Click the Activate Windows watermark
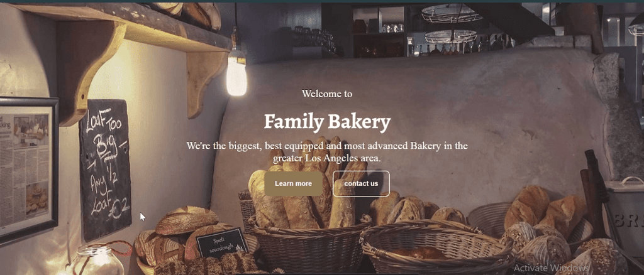 551,267
